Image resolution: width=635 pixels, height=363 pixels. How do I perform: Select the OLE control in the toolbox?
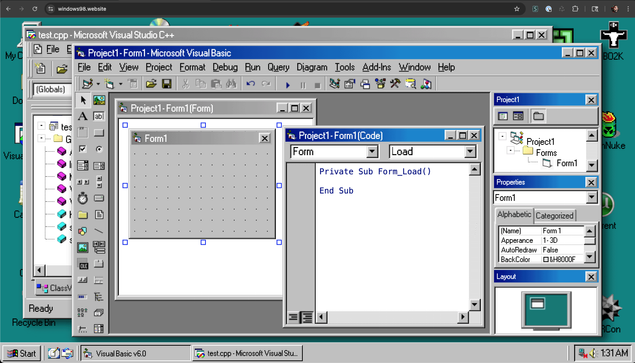[x=83, y=264]
